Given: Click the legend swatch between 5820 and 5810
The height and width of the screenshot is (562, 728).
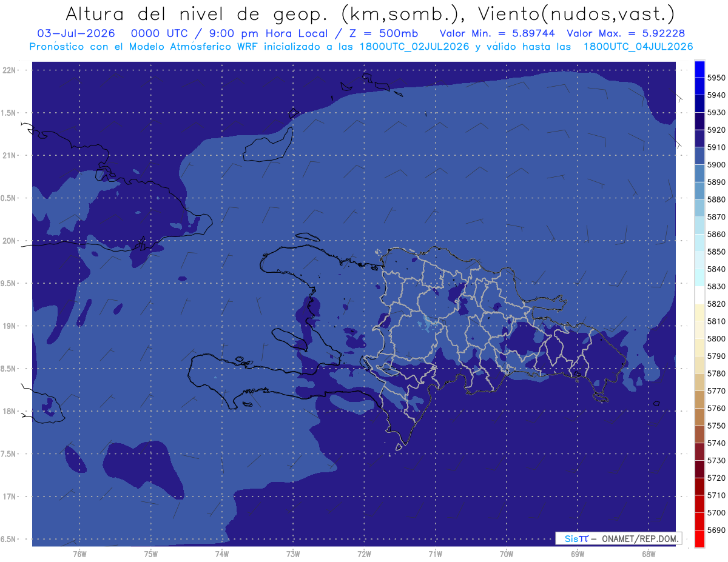Looking at the screenshot, I should click(x=699, y=312).
